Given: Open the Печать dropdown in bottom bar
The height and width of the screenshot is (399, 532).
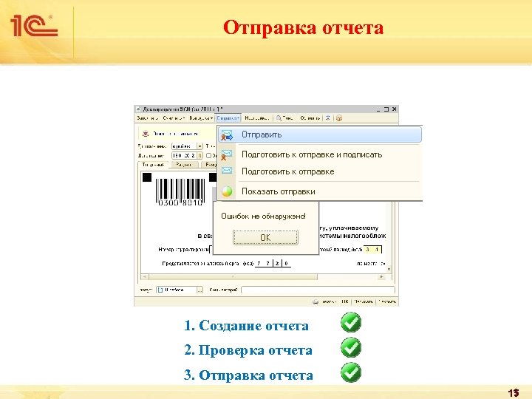Looking at the screenshot, I should [x=328, y=301].
